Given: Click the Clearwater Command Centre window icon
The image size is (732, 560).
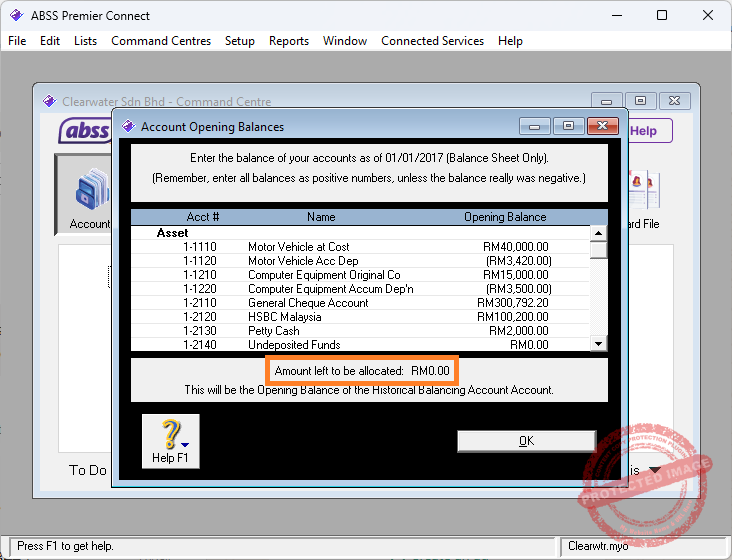Looking at the screenshot, I should tap(49, 101).
